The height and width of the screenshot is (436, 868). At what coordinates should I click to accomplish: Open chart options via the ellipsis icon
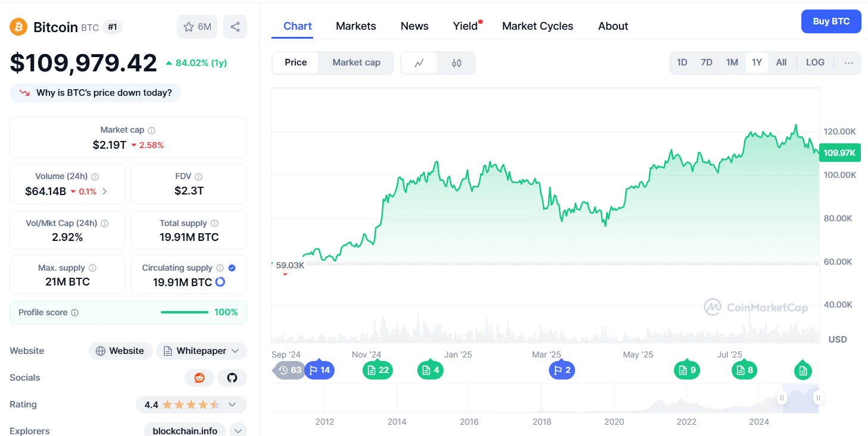tap(848, 62)
